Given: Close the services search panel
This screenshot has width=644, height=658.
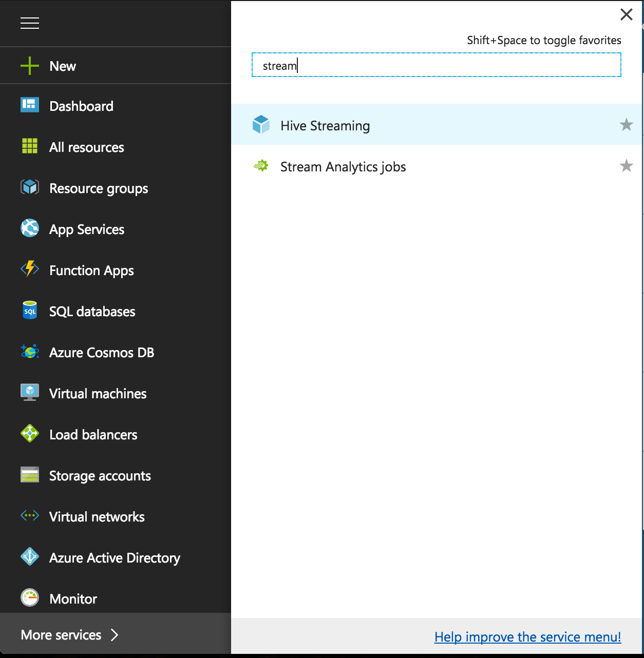Looking at the screenshot, I should coord(627,14).
